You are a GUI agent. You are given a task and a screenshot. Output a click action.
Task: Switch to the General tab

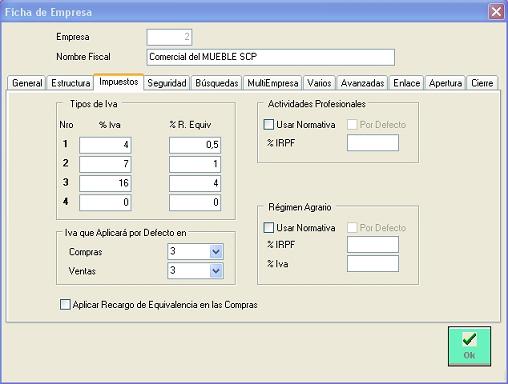(x=27, y=83)
